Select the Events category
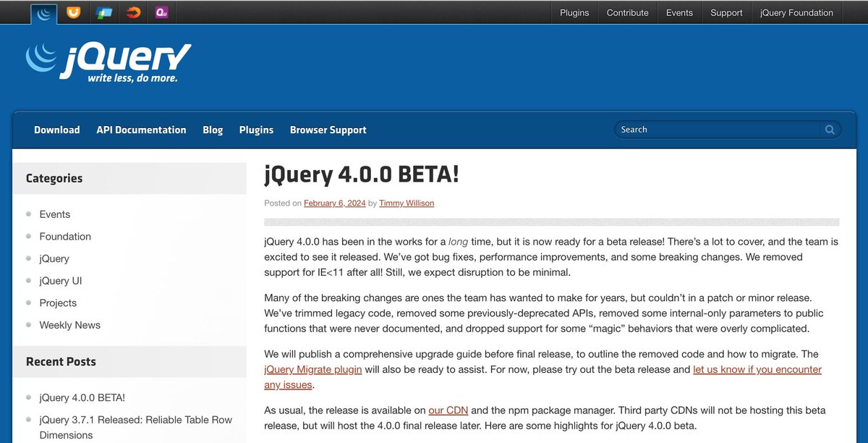Viewport: 868px width, 443px height. 55,214
